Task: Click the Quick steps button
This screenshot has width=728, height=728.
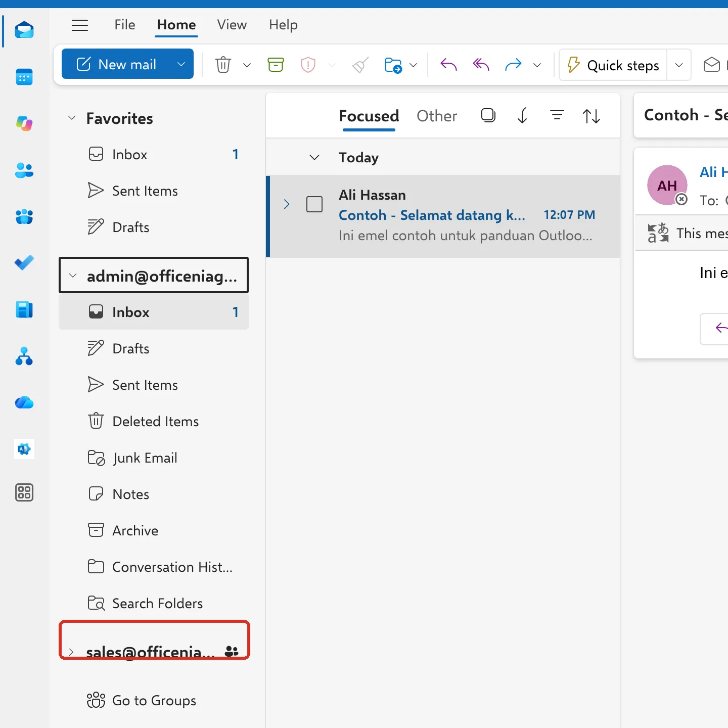Action: (613, 65)
